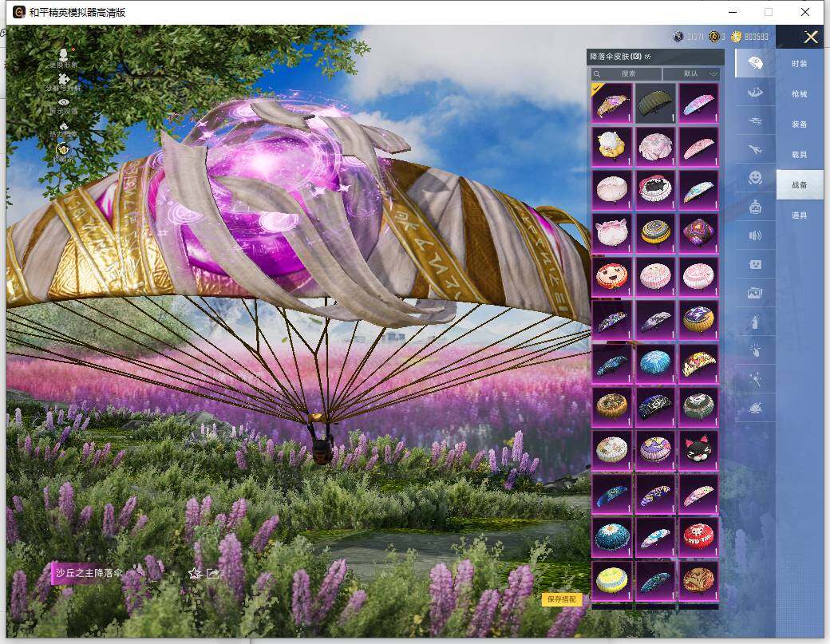The width and height of the screenshot is (830, 644).
Task: Select the 战备 tab
Action: pyautogui.click(x=800, y=184)
